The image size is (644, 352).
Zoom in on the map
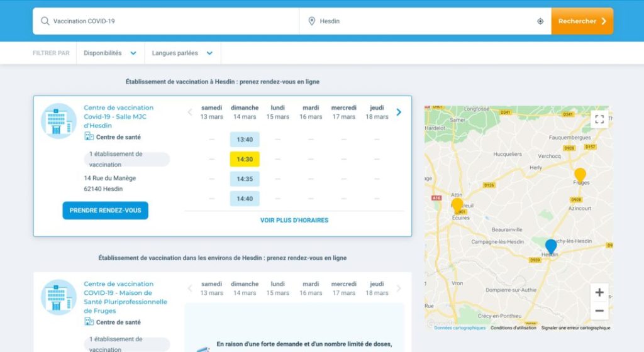point(599,292)
